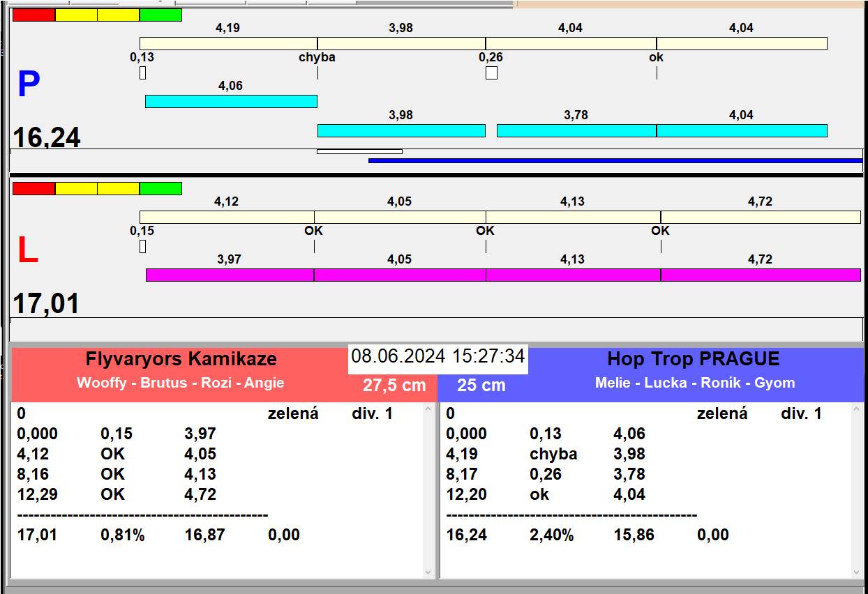Click the date and time field 08.06.2024

(437, 357)
